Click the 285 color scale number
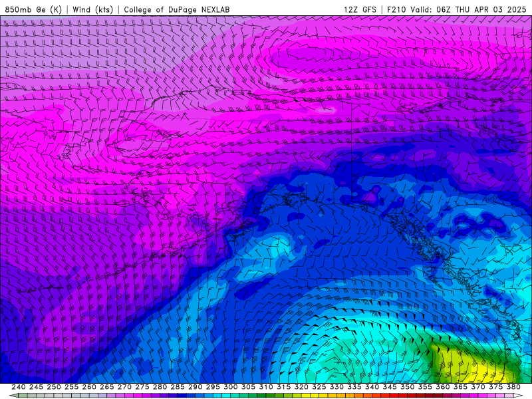This screenshot has height=399, width=532. (178, 387)
